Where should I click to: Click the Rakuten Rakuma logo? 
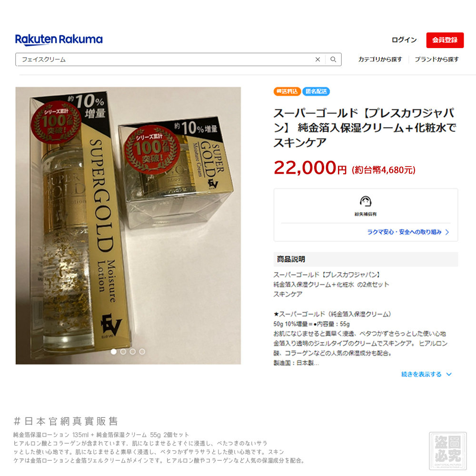click(x=59, y=40)
